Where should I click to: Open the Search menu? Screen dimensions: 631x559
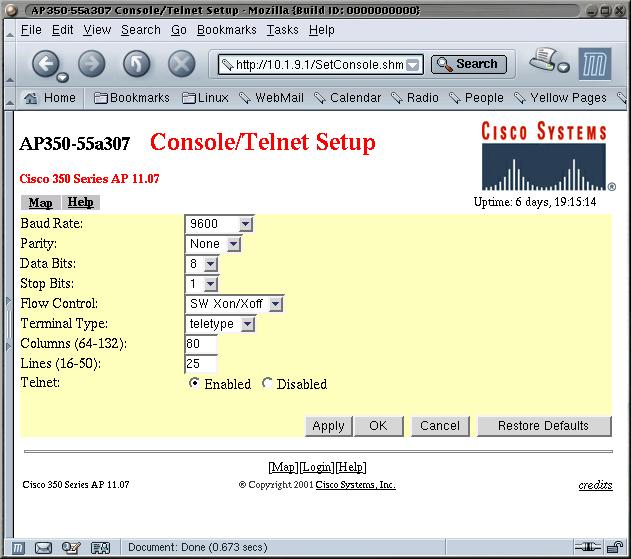[x=141, y=30]
